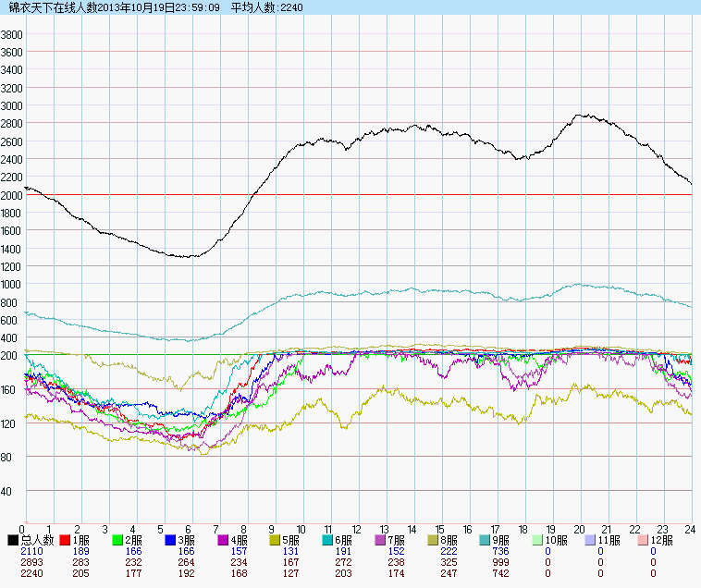Image resolution: width=701 pixels, height=588 pixels.
Task: Click the blue 3服 legend swatch
Action: coord(171,539)
